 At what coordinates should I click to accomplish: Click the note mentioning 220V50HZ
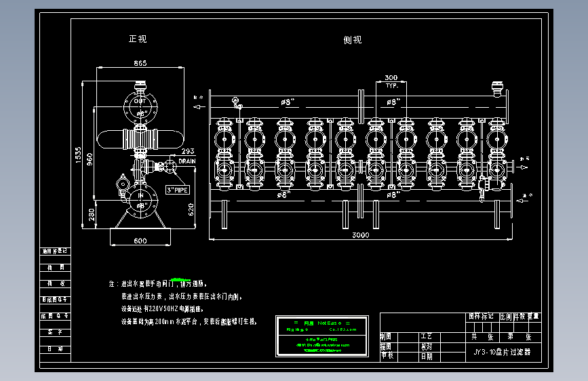(162, 309)
